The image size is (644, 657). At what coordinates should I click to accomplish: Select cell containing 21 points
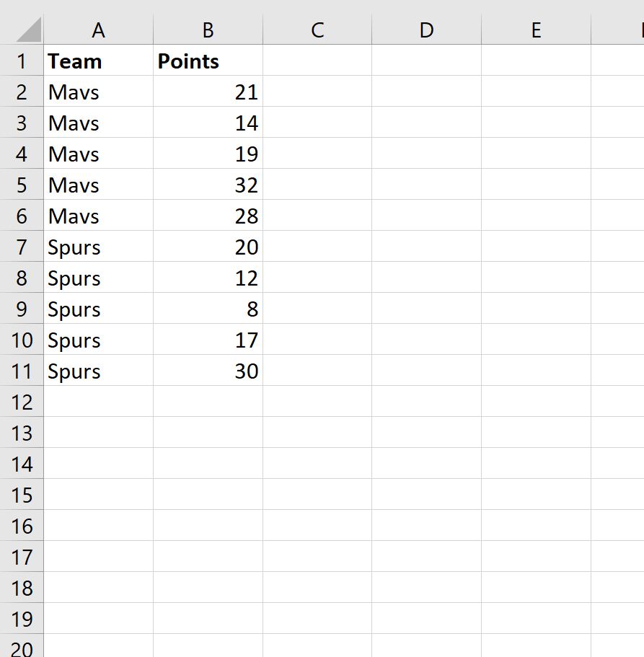click(208, 92)
